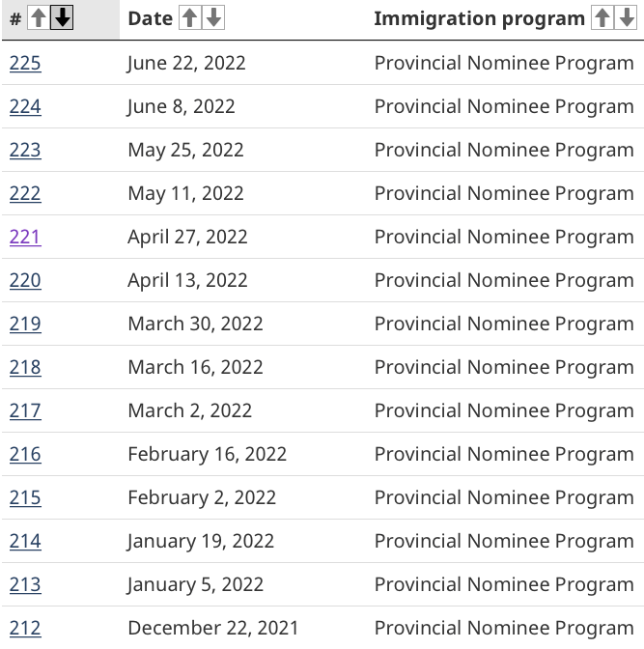Image resolution: width=644 pixels, height=649 pixels.
Task: Open draw number 220 link
Action: [25, 280]
